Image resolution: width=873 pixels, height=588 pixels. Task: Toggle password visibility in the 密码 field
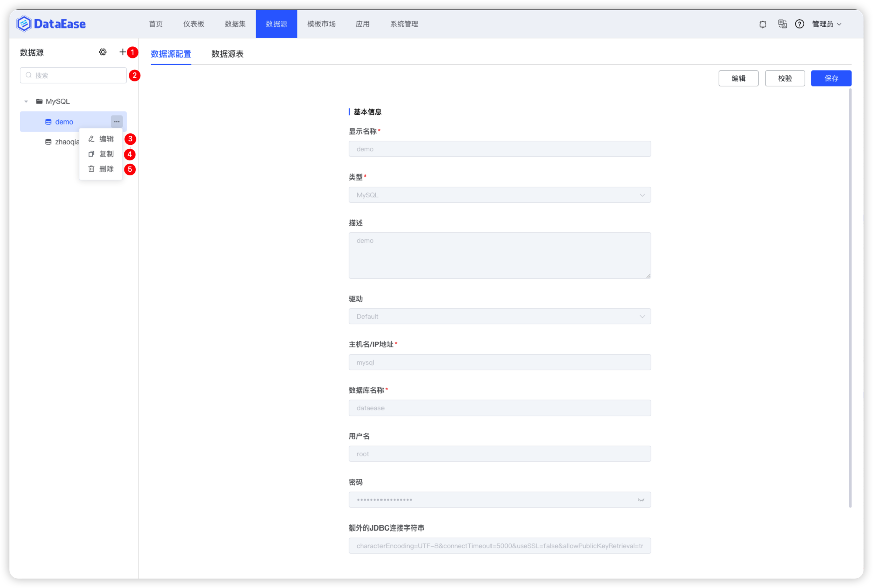641,500
